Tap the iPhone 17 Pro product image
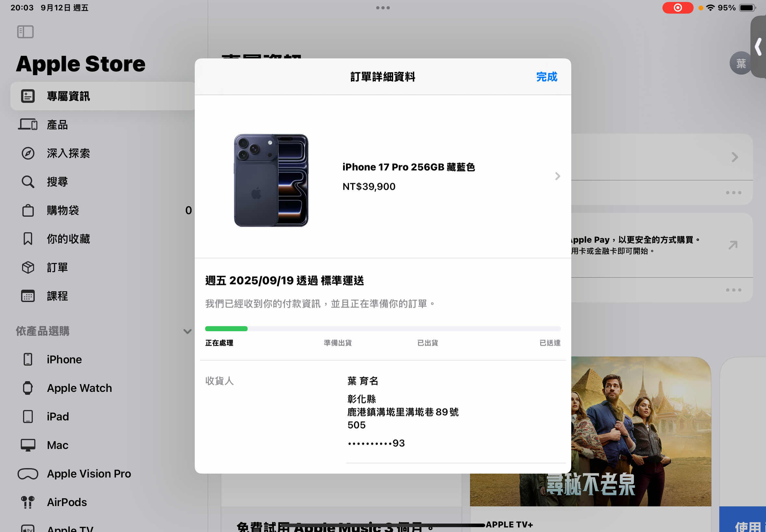766x532 pixels. [x=271, y=180]
